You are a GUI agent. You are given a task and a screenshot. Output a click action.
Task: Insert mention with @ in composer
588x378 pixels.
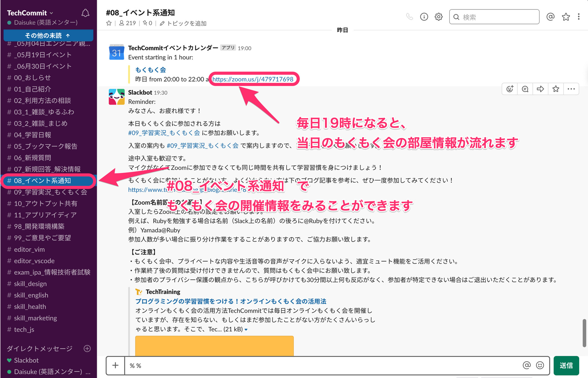pos(527,365)
